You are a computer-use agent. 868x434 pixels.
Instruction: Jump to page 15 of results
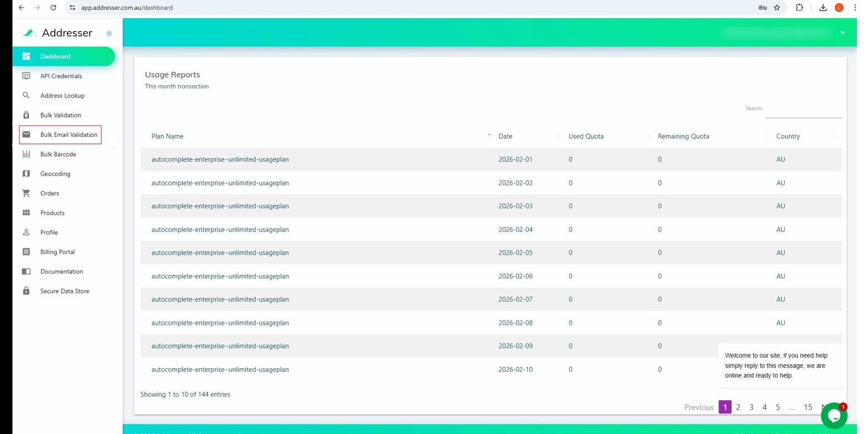(808, 407)
